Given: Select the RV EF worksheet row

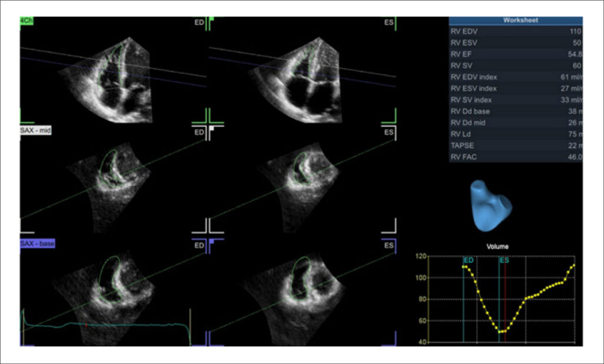Looking at the screenshot, I should click(x=516, y=54).
